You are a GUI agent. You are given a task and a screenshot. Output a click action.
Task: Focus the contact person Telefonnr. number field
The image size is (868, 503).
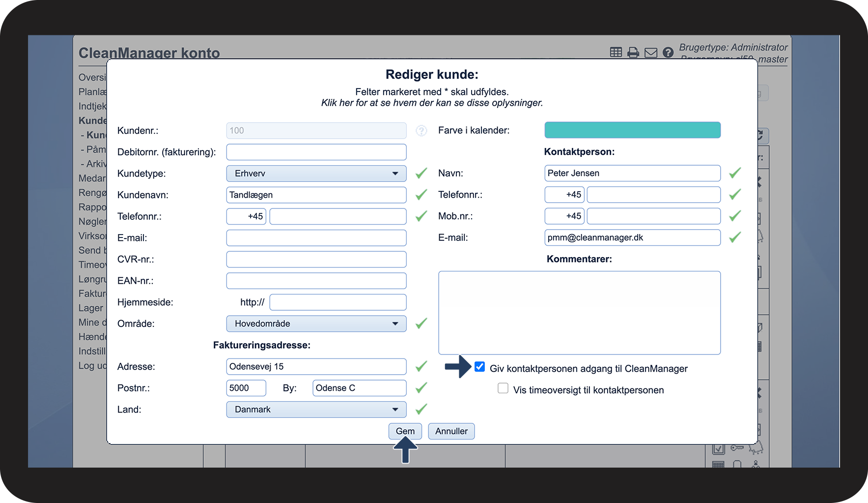[654, 195]
